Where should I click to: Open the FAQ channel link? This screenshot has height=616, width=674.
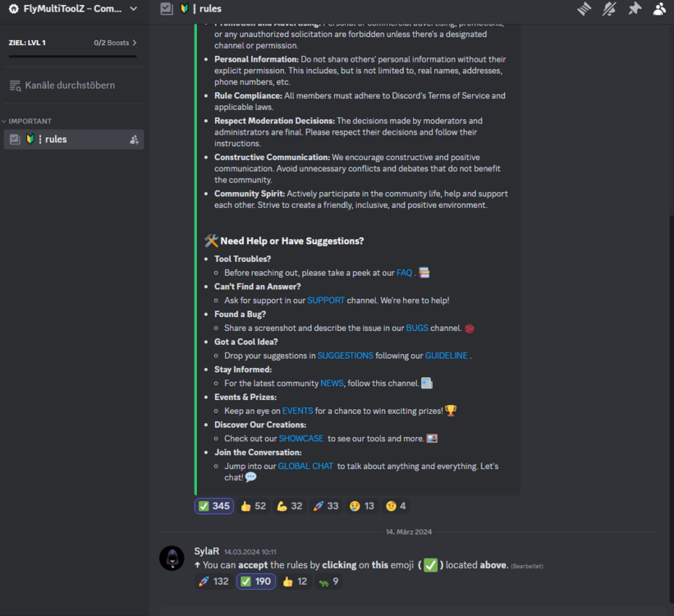[x=404, y=273]
